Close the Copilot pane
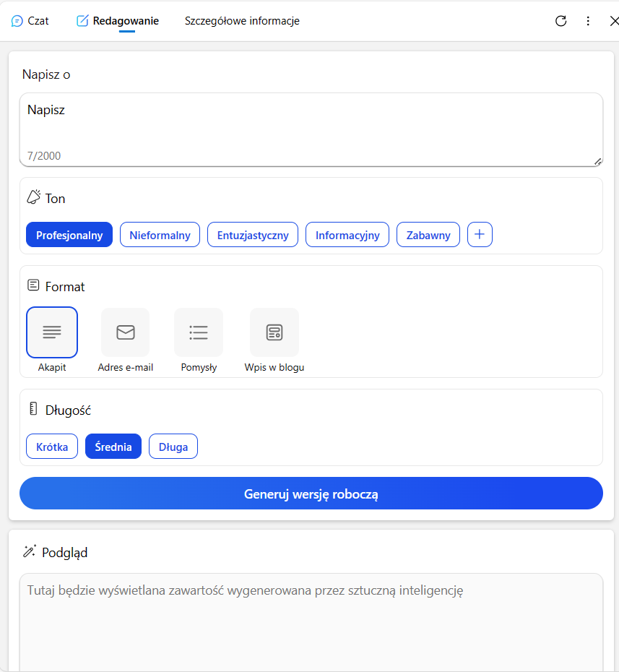 point(614,21)
